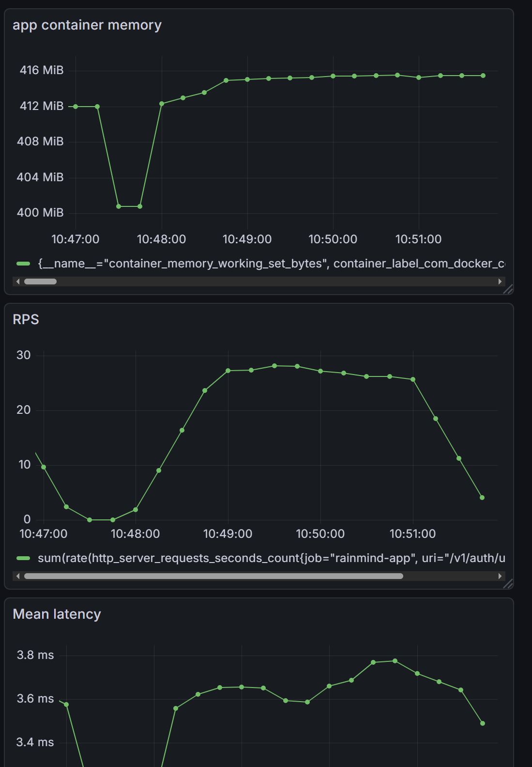The height and width of the screenshot is (767, 532).
Task: Toggle the sum(rate(http_server_requests… series legend label
Action: click(271, 558)
